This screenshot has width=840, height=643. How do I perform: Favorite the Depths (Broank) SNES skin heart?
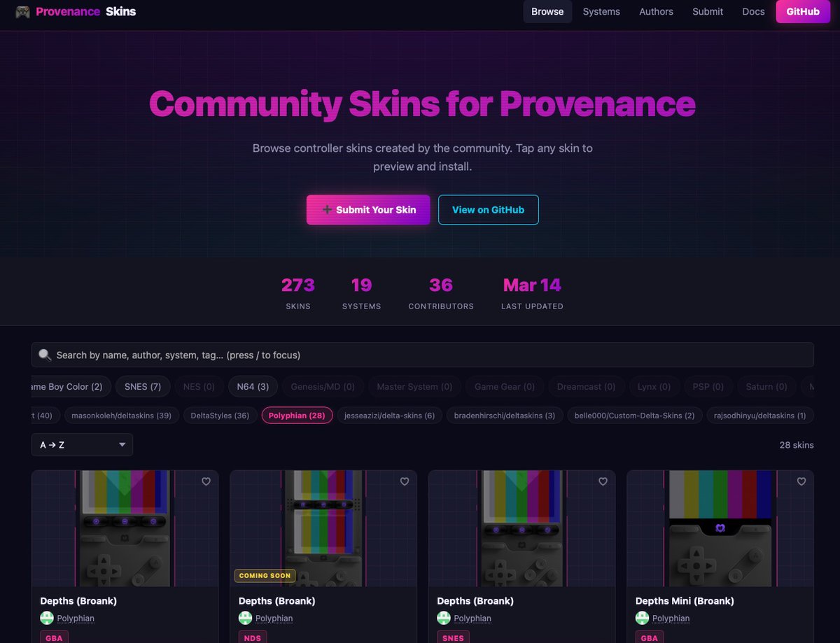[603, 481]
